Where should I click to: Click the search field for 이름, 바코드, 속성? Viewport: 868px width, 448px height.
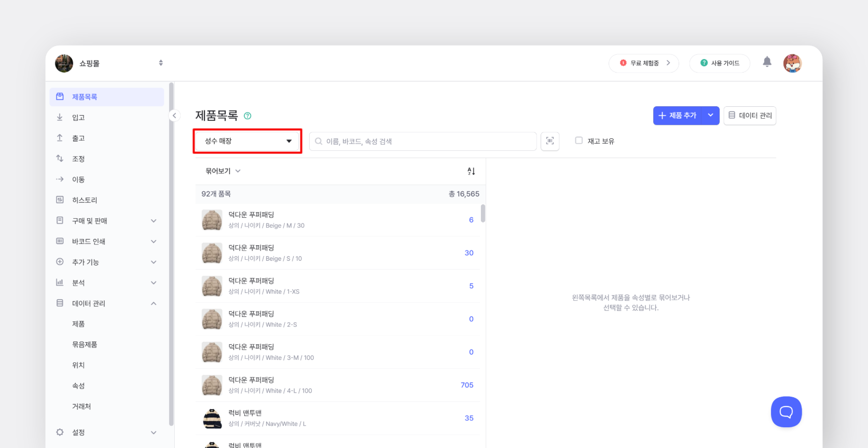423,141
